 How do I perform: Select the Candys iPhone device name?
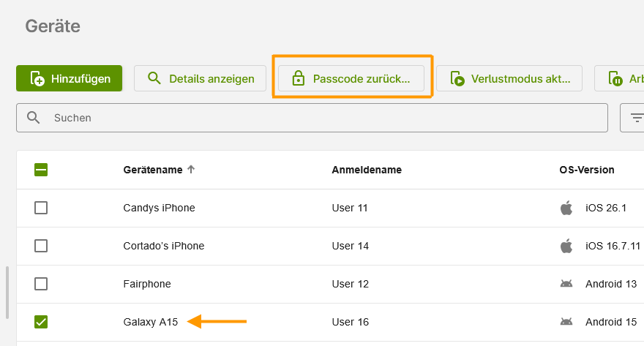click(159, 208)
